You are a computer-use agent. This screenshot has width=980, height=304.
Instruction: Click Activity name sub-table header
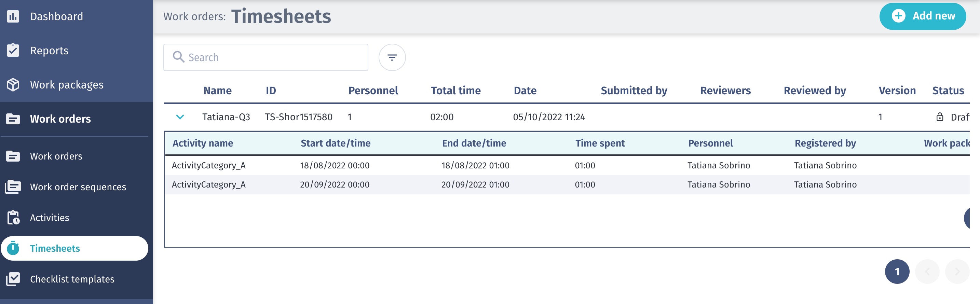pos(202,143)
